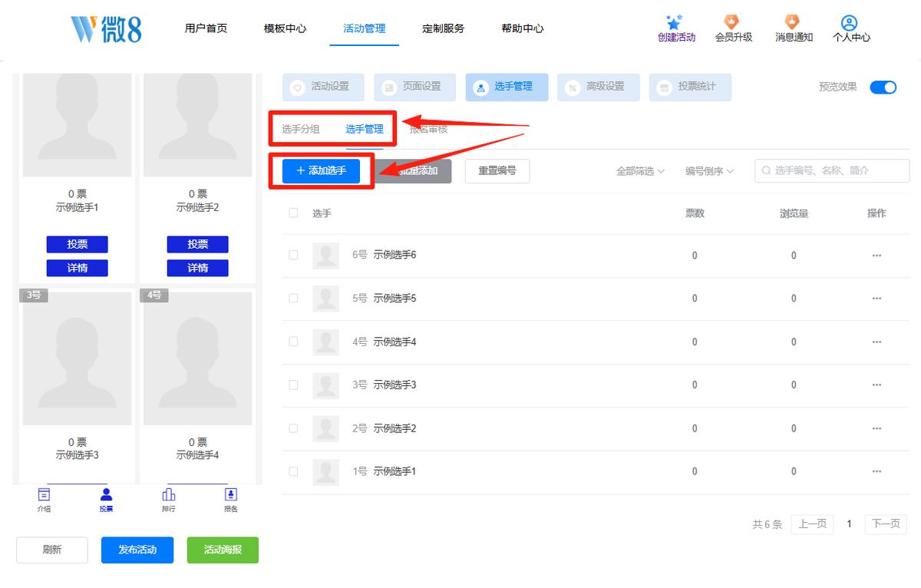Check the box for 示例选手4
The height and width of the screenshot is (588, 921).
coord(293,342)
